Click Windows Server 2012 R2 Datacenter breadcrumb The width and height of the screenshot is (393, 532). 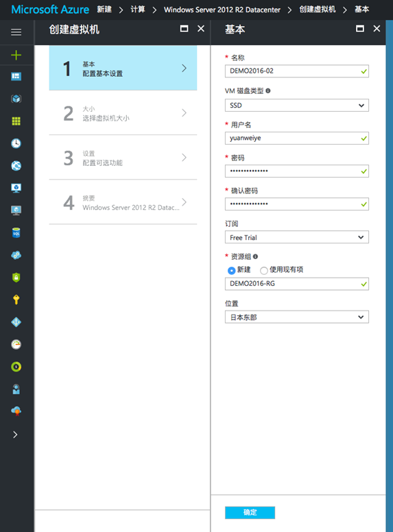point(222,10)
